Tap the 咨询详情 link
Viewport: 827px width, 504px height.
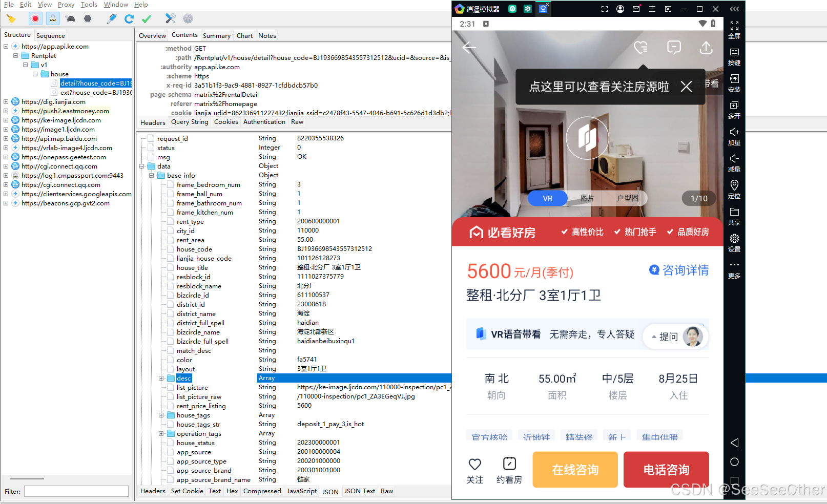point(679,270)
